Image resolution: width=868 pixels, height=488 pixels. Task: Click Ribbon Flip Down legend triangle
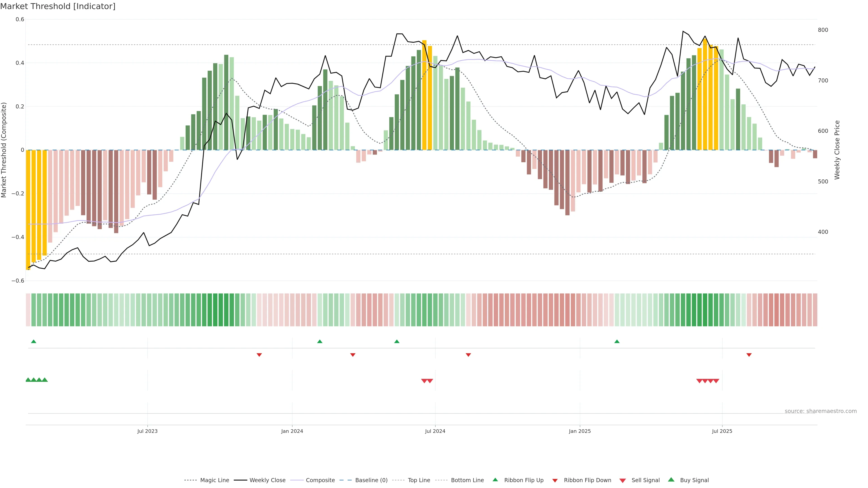(555, 481)
